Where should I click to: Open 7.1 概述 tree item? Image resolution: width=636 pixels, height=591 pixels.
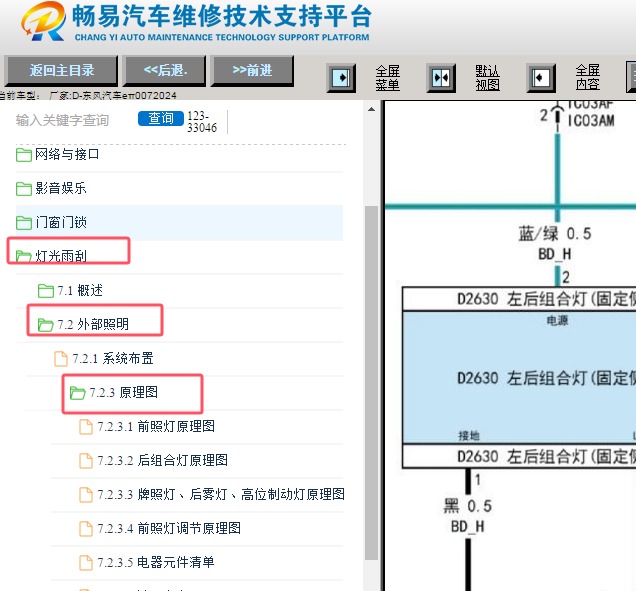click(80, 290)
